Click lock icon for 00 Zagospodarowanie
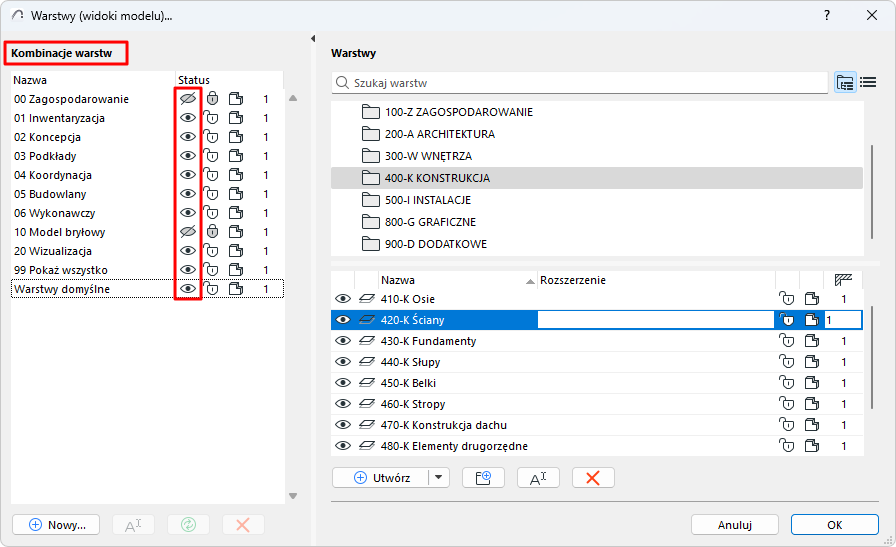This screenshot has height=547, width=896. click(212, 99)
